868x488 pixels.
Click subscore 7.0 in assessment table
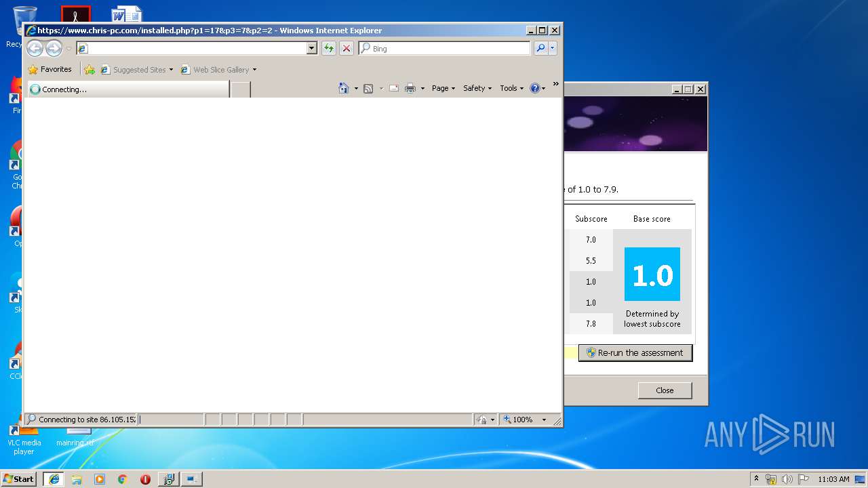pyautogui.click(x=591, y=239)
